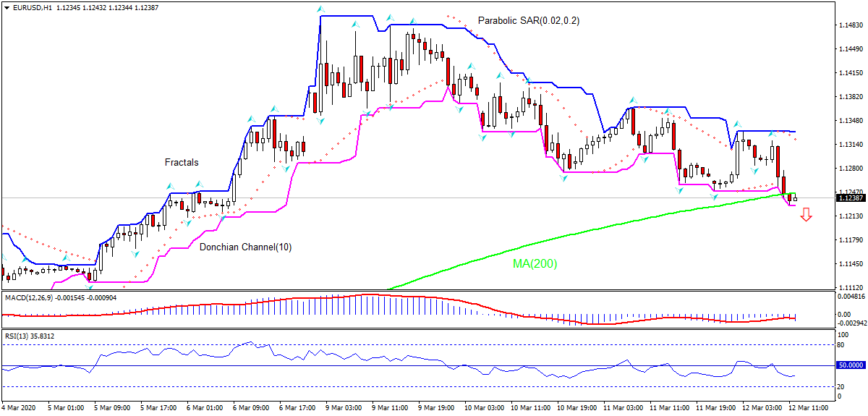Image resolution: width=868 pixels, height=416 pixels.
Task: Click the Donchian Channel(10) label
Action: point(245,247)
